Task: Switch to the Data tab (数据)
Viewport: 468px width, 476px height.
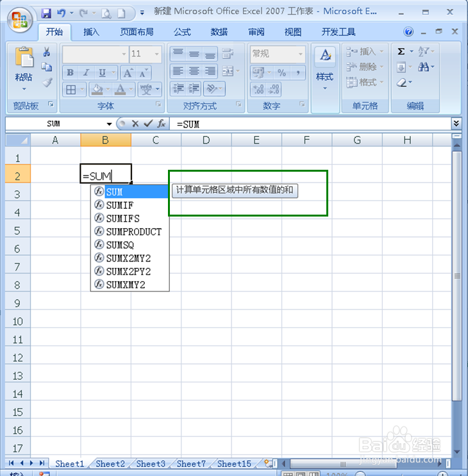Action: [219, 32]
